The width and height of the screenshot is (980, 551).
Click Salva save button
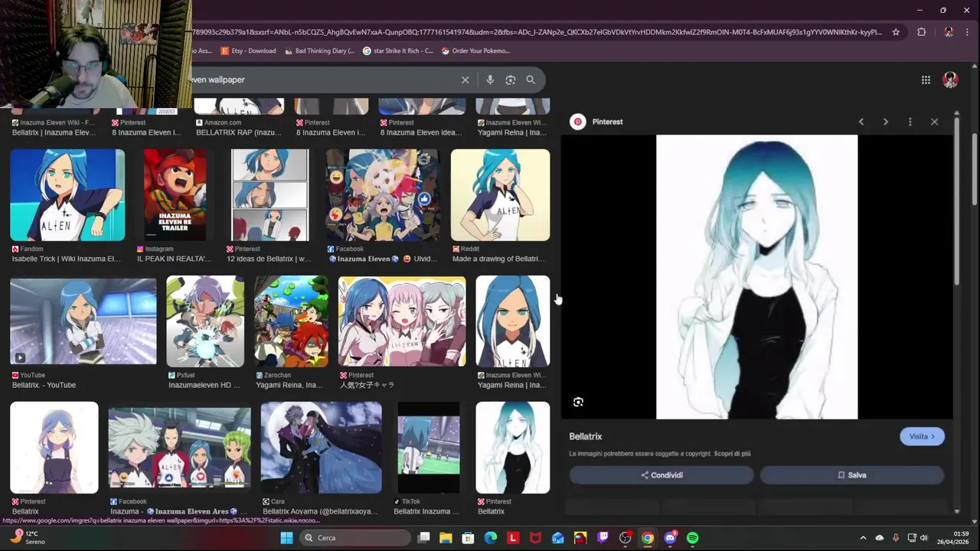pos(852,475)
